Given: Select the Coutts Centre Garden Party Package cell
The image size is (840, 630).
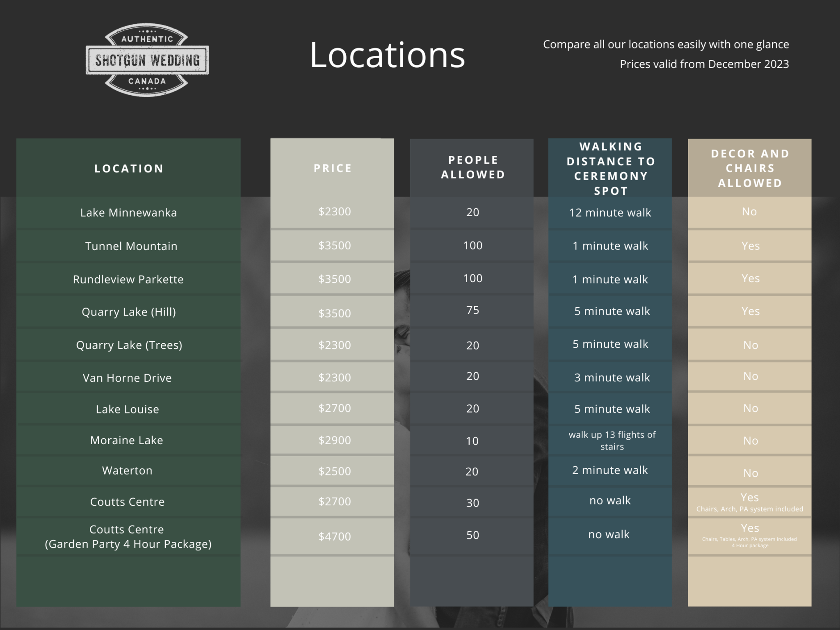Looking at the screenshot, I should (x=128, y=536).
